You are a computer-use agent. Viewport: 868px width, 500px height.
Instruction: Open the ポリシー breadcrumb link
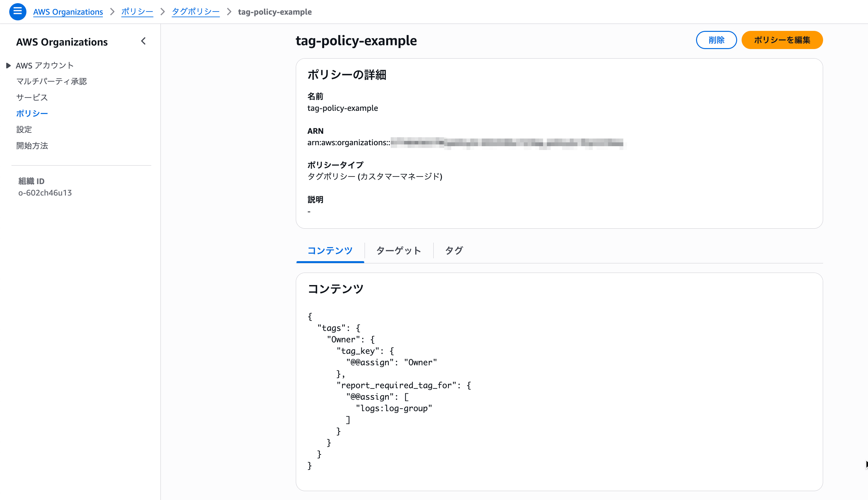tap(137, 11)
